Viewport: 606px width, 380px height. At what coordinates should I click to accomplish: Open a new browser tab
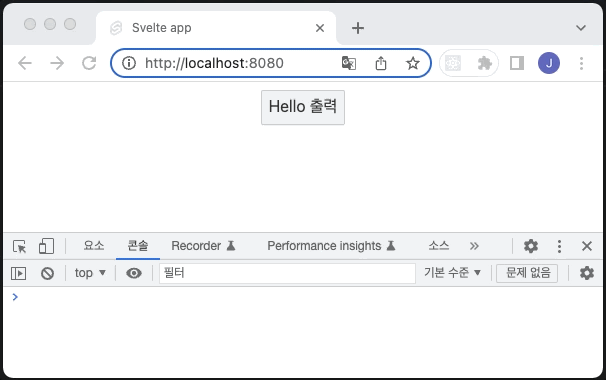coord(358,28)
